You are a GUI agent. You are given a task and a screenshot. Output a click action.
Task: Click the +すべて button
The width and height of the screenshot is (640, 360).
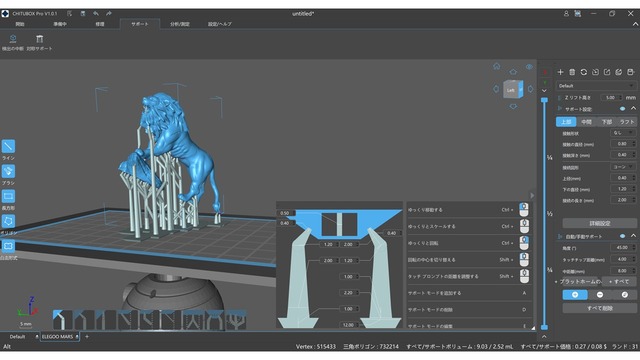620,282
